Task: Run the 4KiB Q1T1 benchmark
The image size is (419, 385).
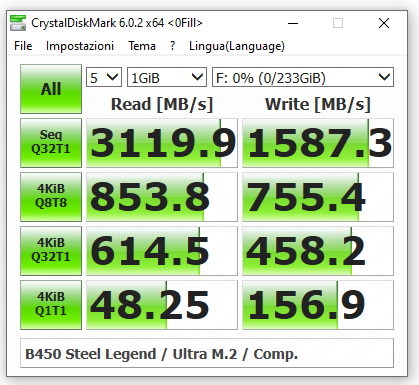Action: (x=51, y=305)
